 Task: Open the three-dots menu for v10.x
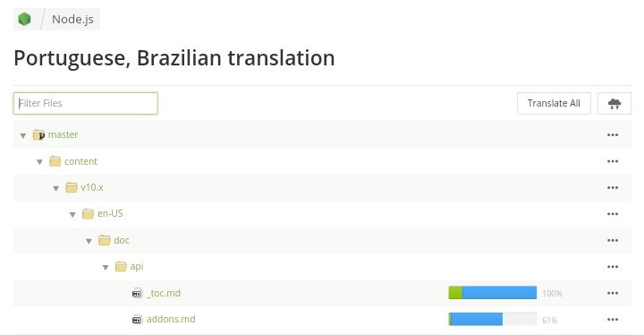[613, 188]
